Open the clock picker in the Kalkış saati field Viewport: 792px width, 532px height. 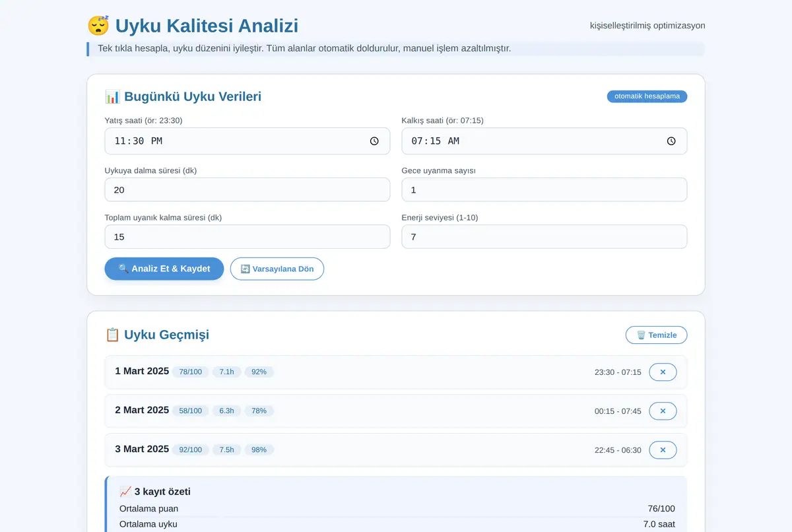click(x=671, y=141)
